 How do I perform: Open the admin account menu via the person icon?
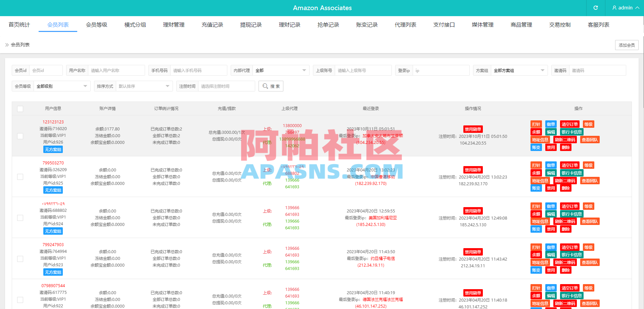point(614,8)
